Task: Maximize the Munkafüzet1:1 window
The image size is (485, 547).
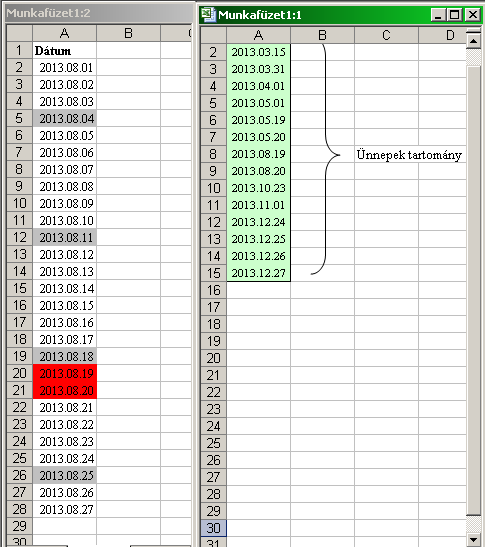Action: pos(455,15)
